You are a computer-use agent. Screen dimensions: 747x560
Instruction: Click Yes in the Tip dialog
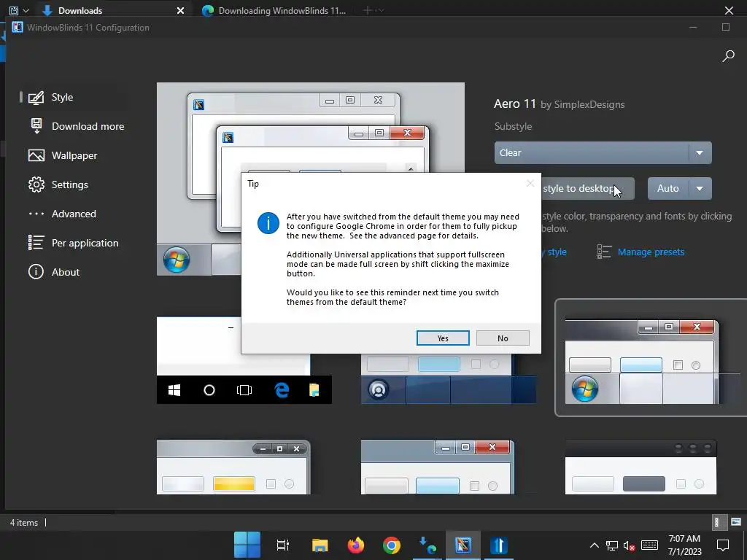pyautogui.click(x=443, y=338)
